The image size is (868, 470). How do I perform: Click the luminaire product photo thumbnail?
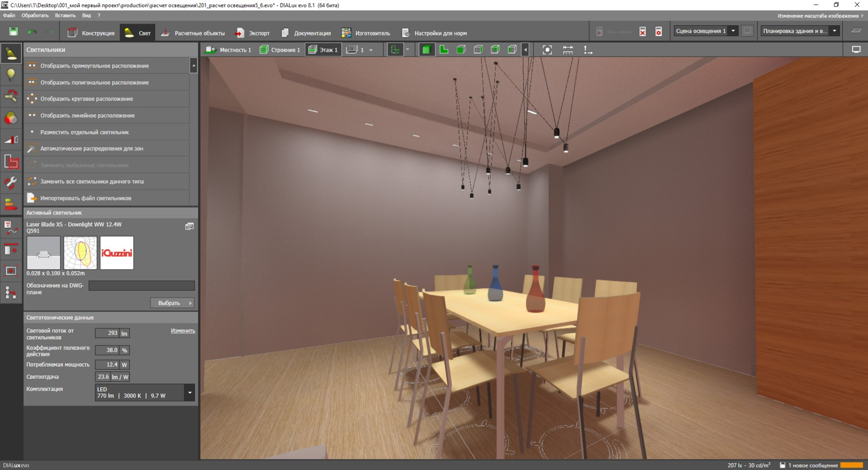(43, 253)
